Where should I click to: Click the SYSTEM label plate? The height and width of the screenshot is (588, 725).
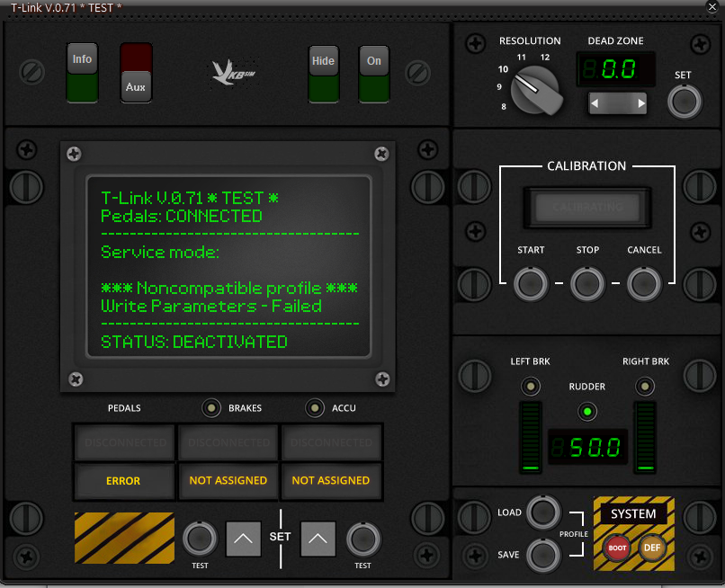[x=633, y=514]
